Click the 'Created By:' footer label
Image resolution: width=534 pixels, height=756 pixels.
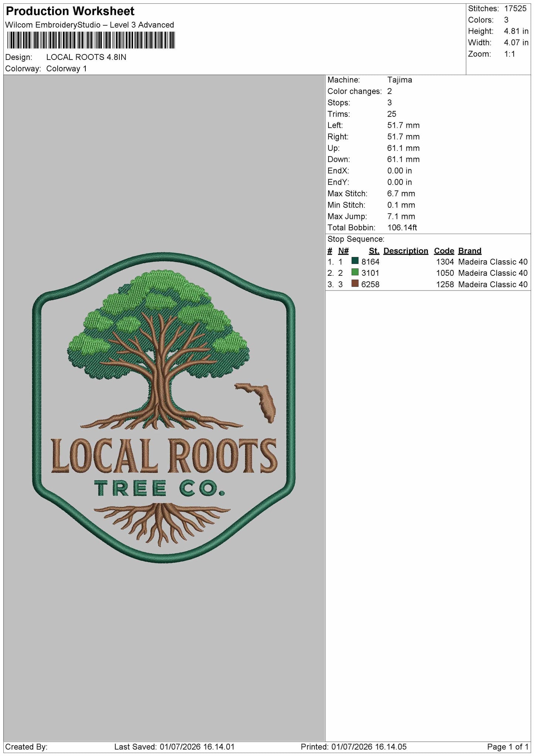click(26, 747)
